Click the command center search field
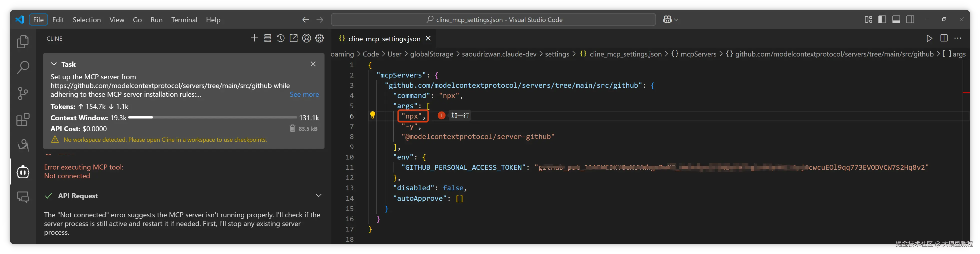 [x=493, y=19]
